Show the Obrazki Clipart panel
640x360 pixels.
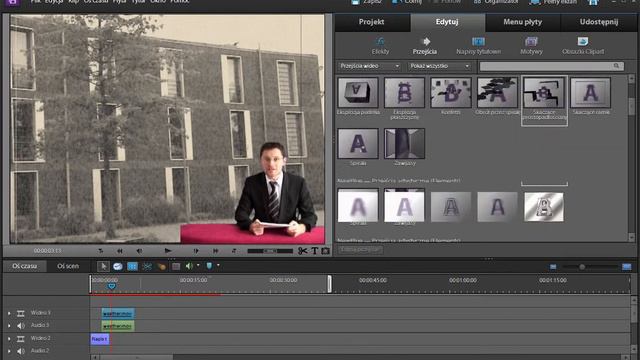click(583, 46)
